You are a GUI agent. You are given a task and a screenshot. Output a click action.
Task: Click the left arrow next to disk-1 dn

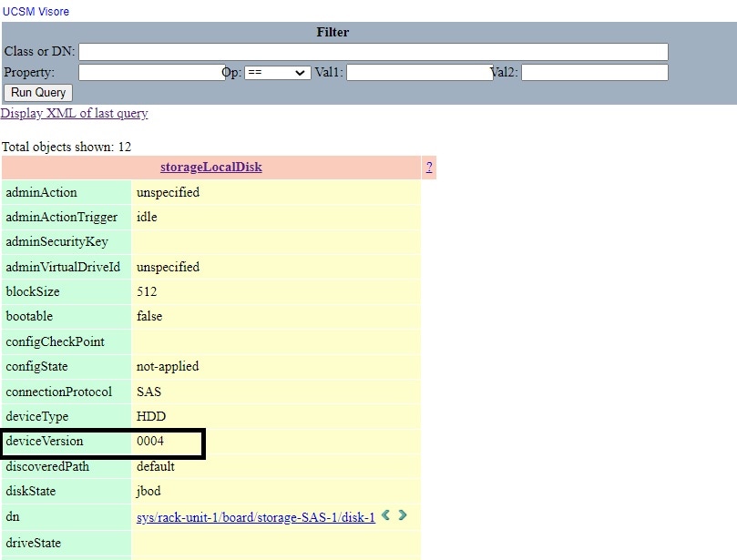[386, 515]
